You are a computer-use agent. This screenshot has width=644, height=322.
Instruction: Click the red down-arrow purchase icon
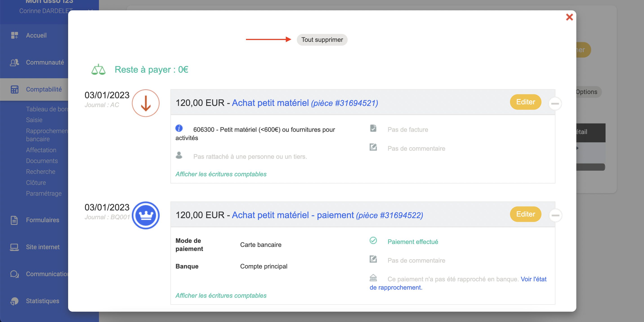click(x=145, y=103)
